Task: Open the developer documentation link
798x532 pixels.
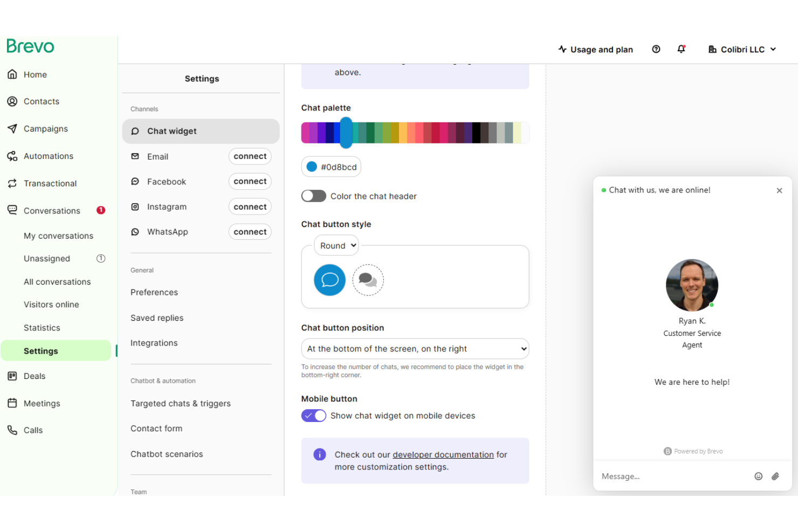Action: [443, 454]
